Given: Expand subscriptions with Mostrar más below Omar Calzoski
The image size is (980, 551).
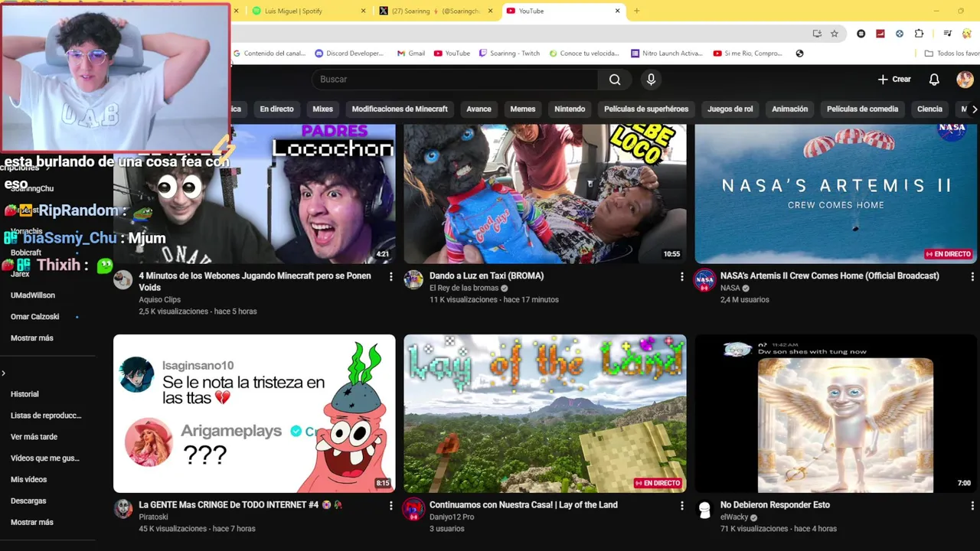Looking at the screenshot, I should 32,338.
